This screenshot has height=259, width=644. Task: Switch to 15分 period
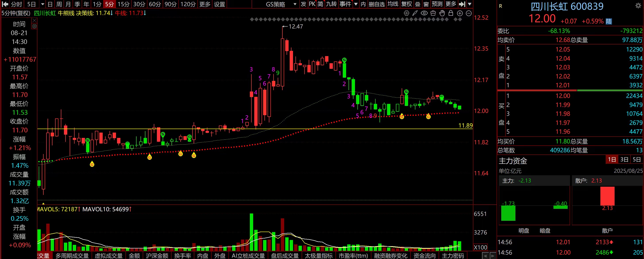(123, 4)
